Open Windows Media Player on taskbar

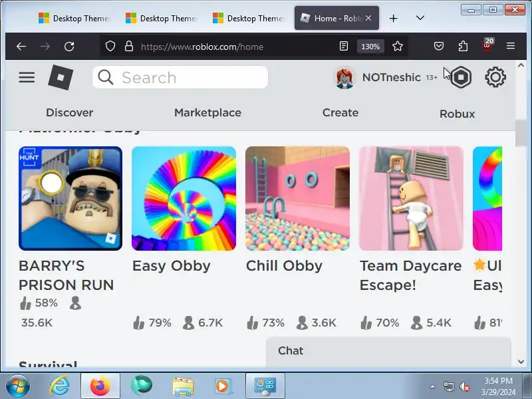tap(223, 386)
